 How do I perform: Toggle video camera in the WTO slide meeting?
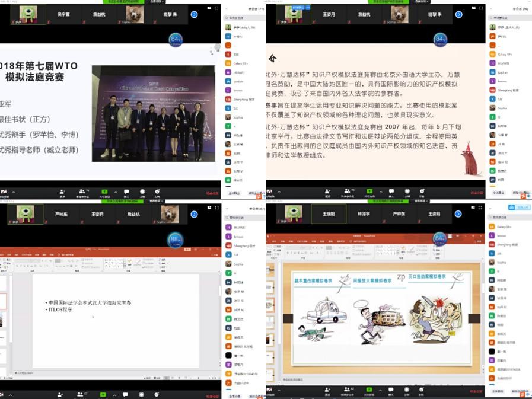[3, 192]
